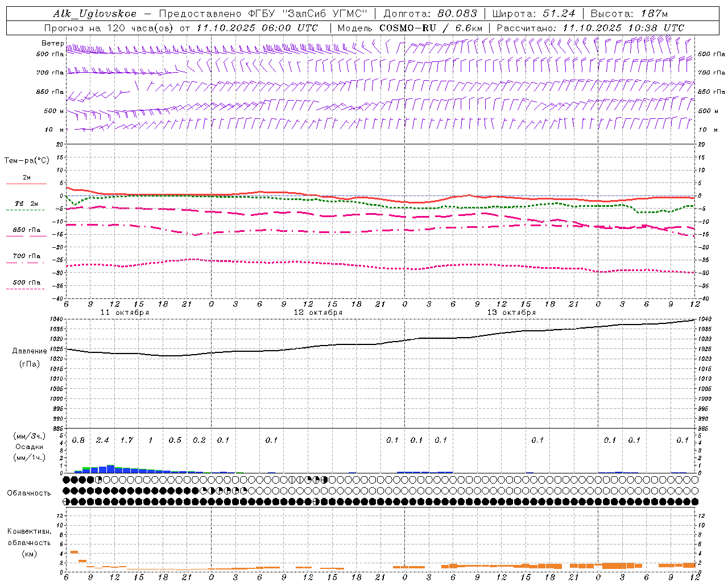Click the Конвективн. convective cloud label
This screenshot has width=728, height=582.
29,531
